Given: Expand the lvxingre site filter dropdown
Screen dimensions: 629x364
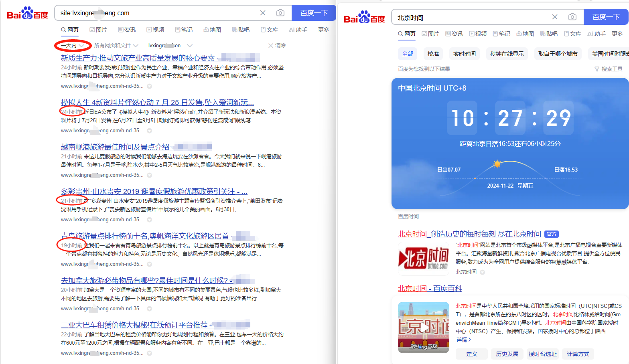Looking at the screenshot, I should click(170, 45).
